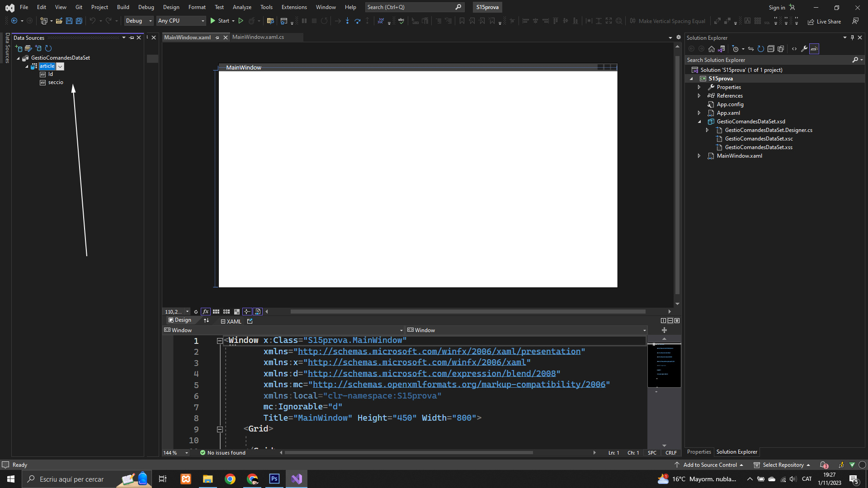Open the Extensions menu
The width and height of the screenshot is (868, 488).
tap(294, 7)
